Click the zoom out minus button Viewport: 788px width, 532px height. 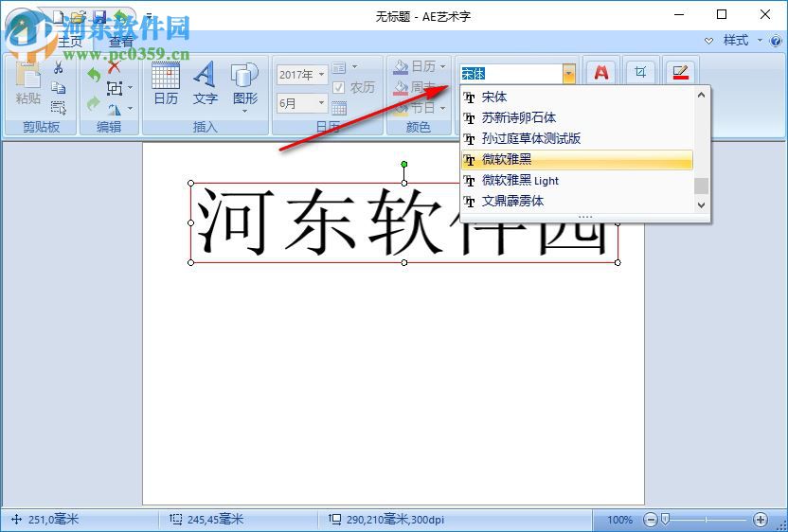click(x=651, y=520)
